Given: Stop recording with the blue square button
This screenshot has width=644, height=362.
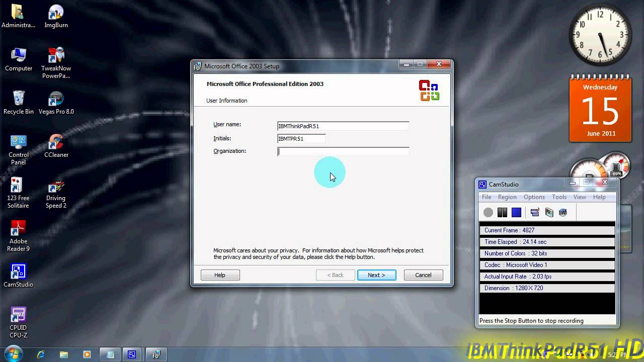Looking at the screenshot, I should (516, 213).
